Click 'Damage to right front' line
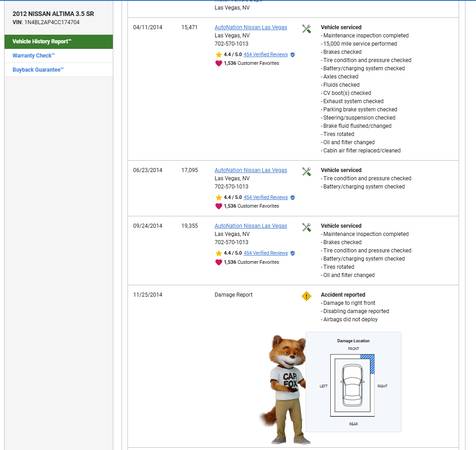476x450 pixels. pos(348,303)
